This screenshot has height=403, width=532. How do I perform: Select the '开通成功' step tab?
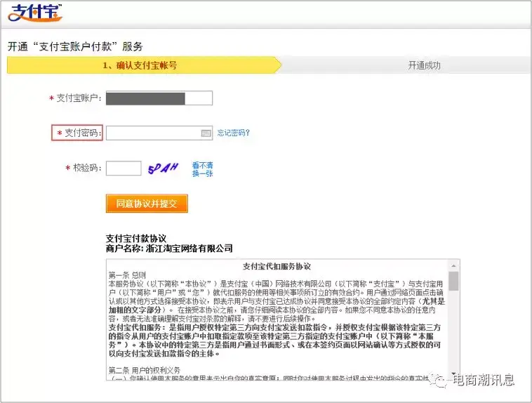pyautogui.click(x=424, y=65)
